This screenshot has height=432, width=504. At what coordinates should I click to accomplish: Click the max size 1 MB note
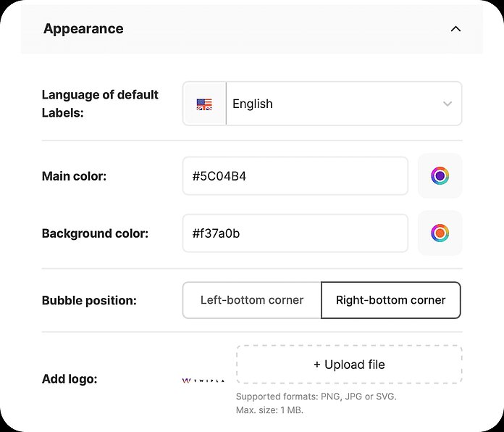point(269,410)
